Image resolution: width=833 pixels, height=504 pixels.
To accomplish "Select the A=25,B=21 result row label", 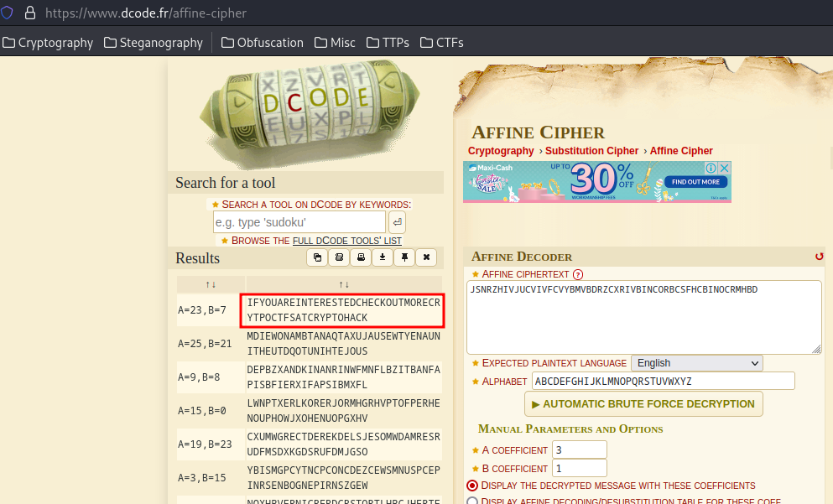I will click(x=205, y=344).
